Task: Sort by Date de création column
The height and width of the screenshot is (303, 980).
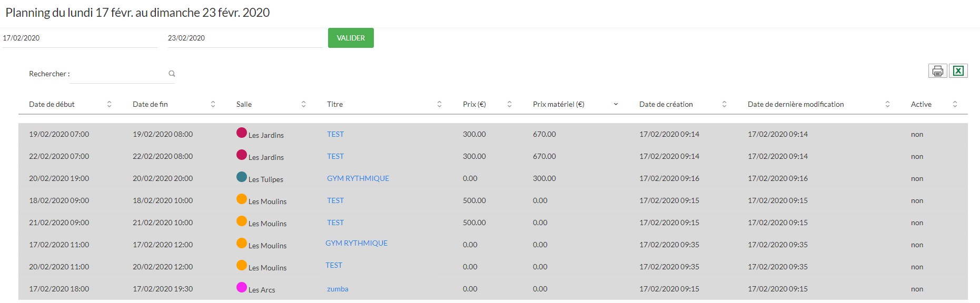Action: [x=724, y=104]
